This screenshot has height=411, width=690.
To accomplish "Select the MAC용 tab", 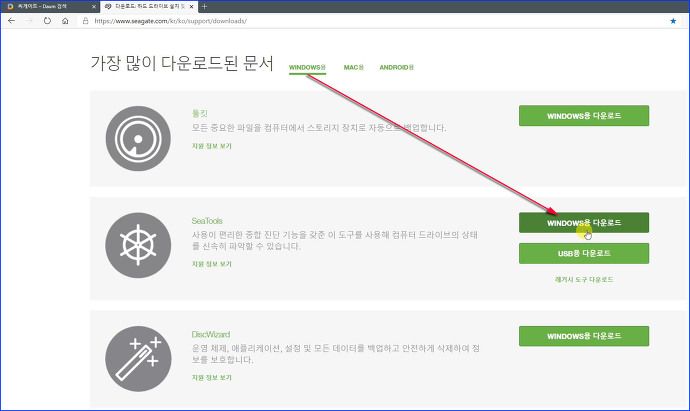I will pos(353,67).
